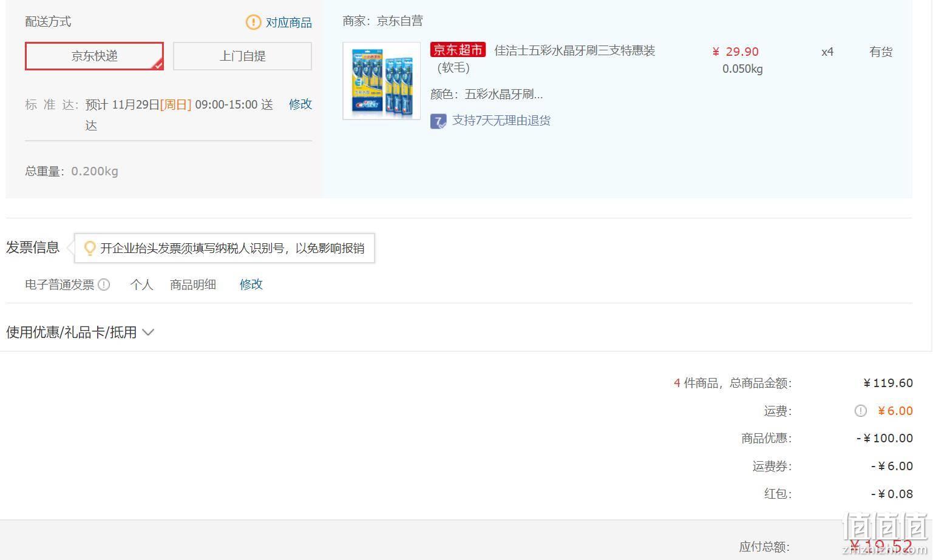Click 商家：京东自营 label
Viewport: 933px width, 560px height.
click(x=382, y=21)
